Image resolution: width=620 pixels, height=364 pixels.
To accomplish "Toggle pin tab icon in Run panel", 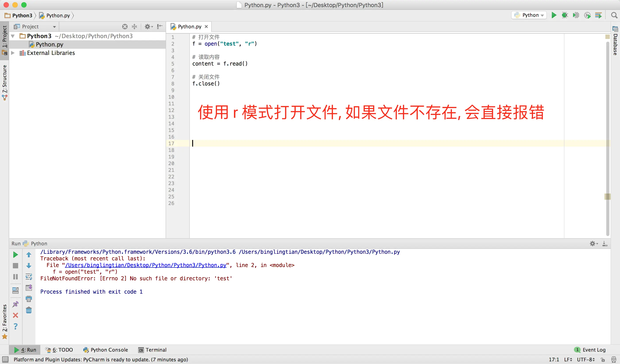I will [15, 304].
